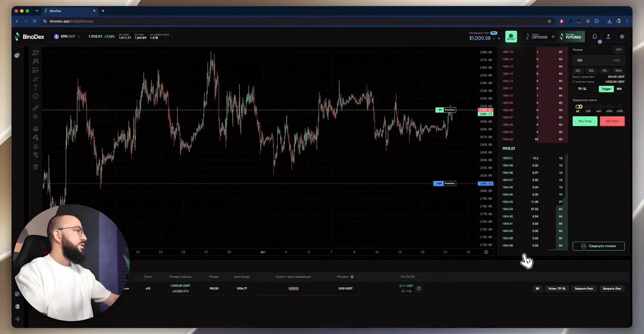Viewport: 644px width, 334px height.
Task: Toggle lock all drawings
Action: (x=36, y=146)
